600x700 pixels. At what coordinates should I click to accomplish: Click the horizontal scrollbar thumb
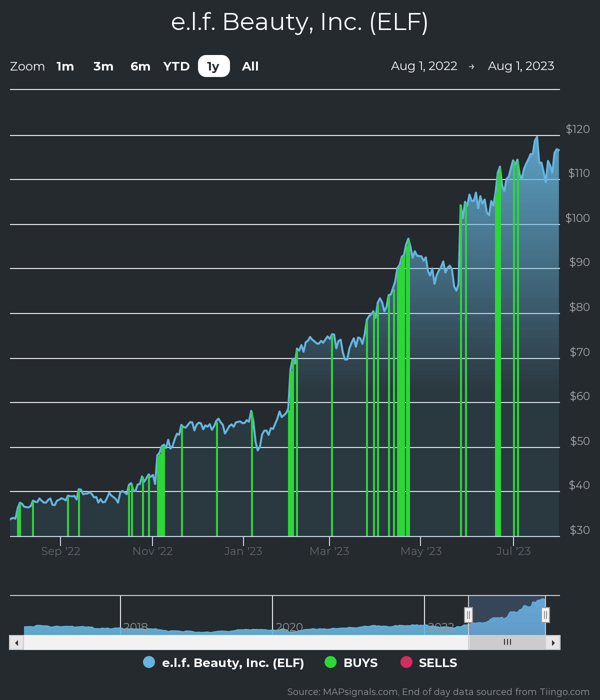point(507,642)
